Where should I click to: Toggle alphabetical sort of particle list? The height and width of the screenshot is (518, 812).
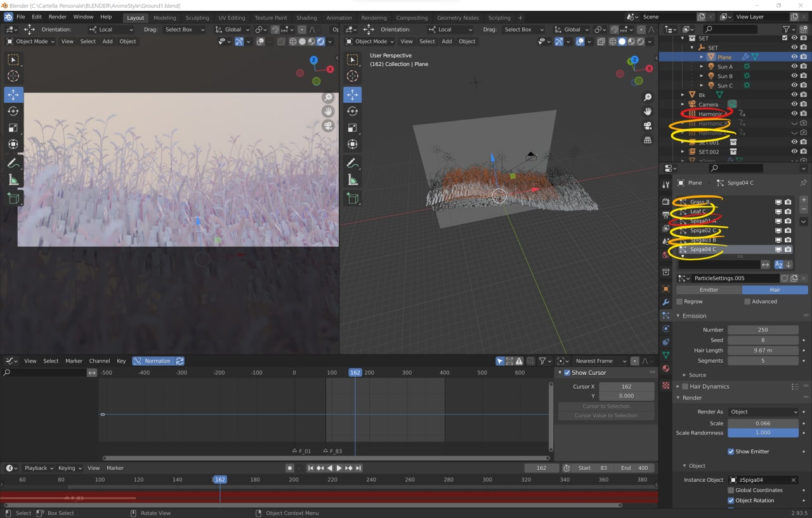[779, 264]
